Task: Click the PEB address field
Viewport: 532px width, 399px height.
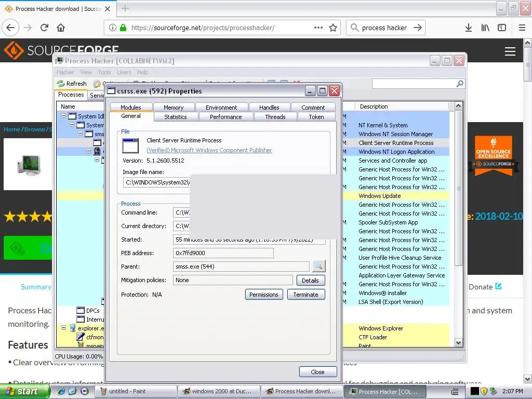Action: (x=223, y=253)
